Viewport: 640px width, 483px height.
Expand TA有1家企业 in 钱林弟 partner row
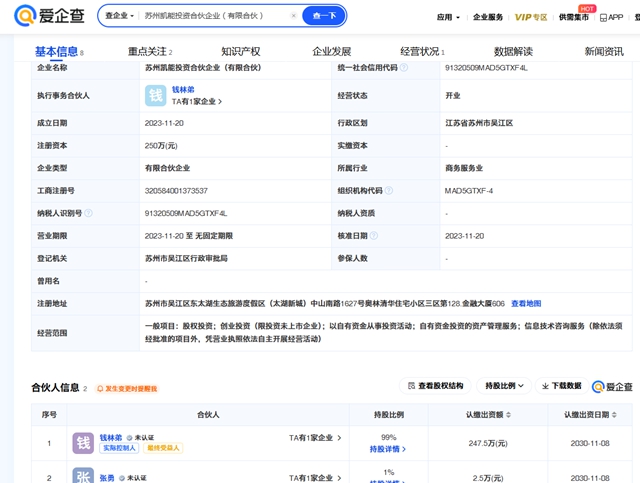tap(315, 438)
